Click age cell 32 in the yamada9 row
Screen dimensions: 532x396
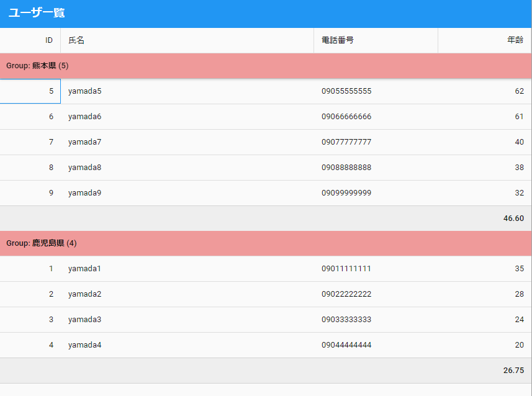[484, 193]
